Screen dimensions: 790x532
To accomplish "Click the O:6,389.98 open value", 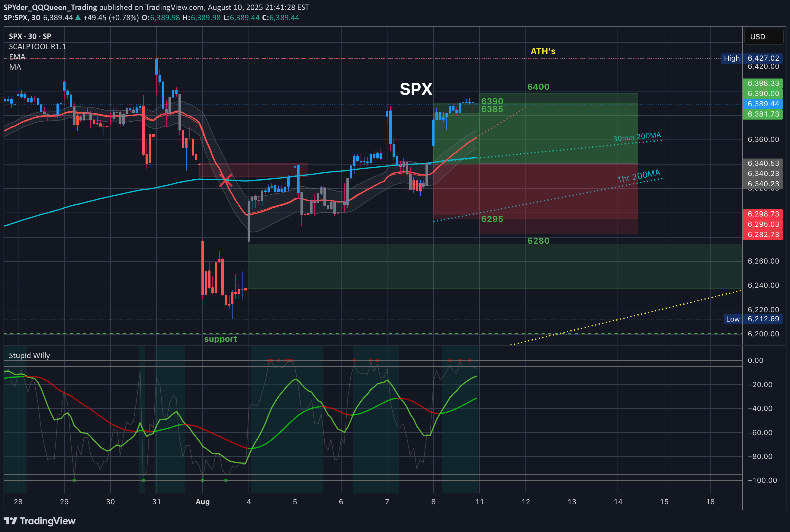I will click(x=161, y=18).
